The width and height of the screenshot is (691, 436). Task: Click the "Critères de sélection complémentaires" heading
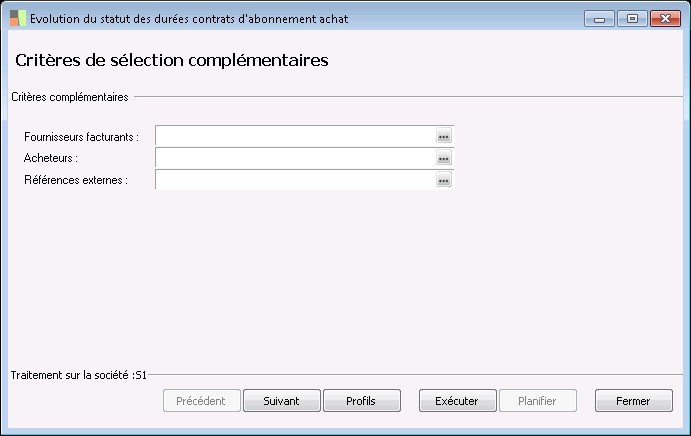click(172, 61)
